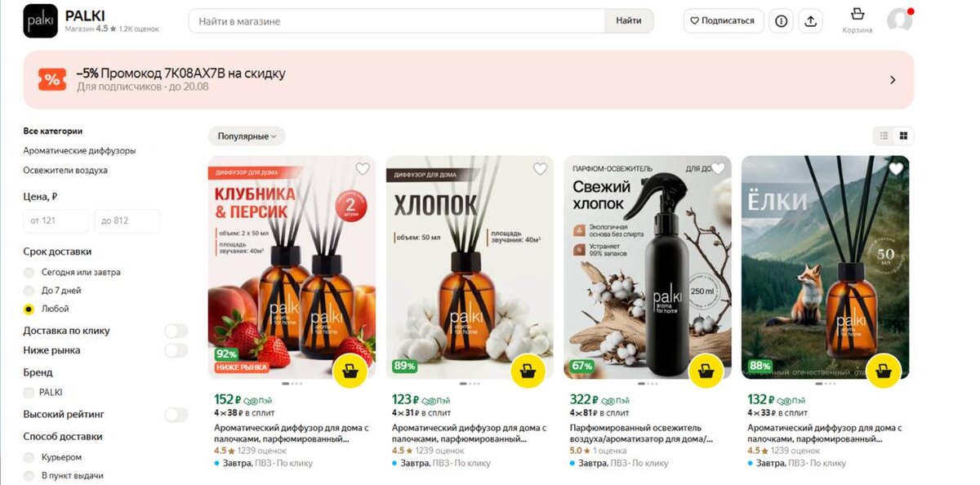Switch to list view layout
This screenshot has height=485, width=980.
[x=884, y=136]
